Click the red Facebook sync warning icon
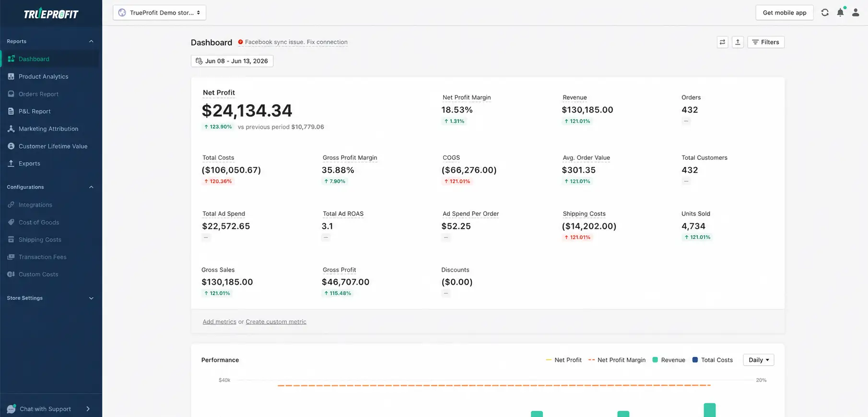Image resolution: width=868 pixels, height=417 pixels. (x=240, y=42)
